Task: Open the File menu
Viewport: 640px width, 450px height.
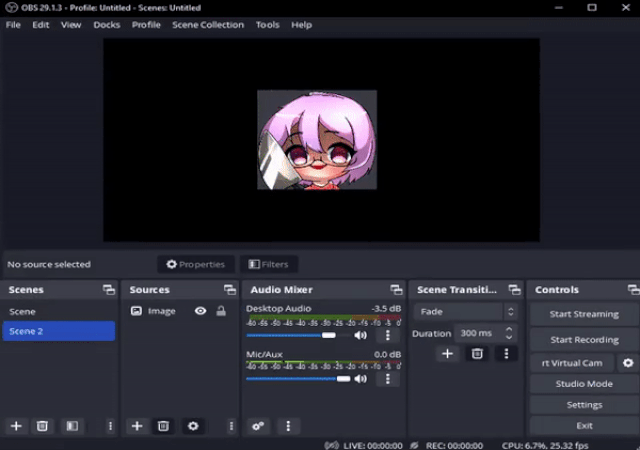Action: pos(13,25)
